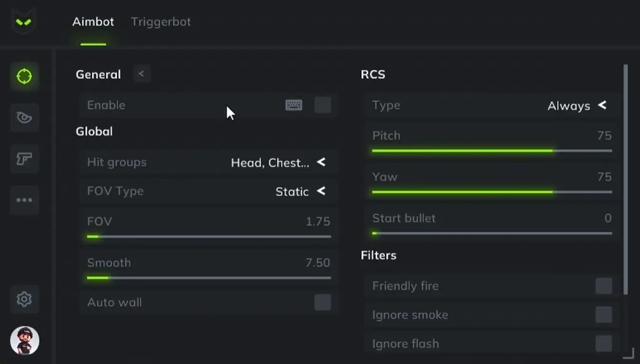Toggle the Ignore flash checkbox

(603, 344)
